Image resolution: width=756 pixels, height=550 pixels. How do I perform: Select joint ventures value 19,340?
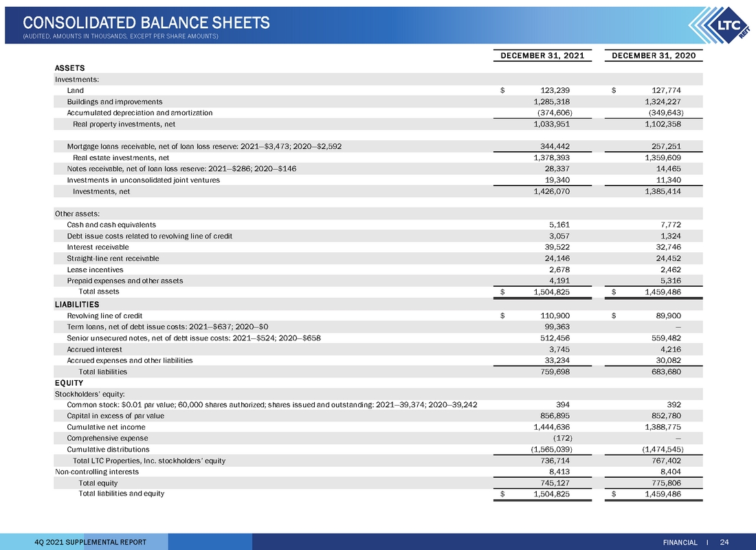point(557,180)
